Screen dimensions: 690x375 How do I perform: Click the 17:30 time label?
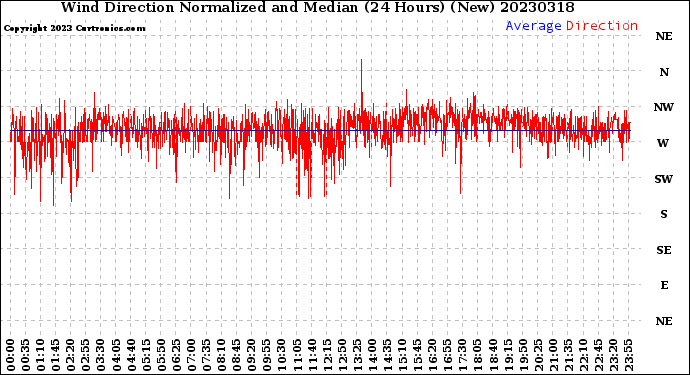click(x=462, y=355)
